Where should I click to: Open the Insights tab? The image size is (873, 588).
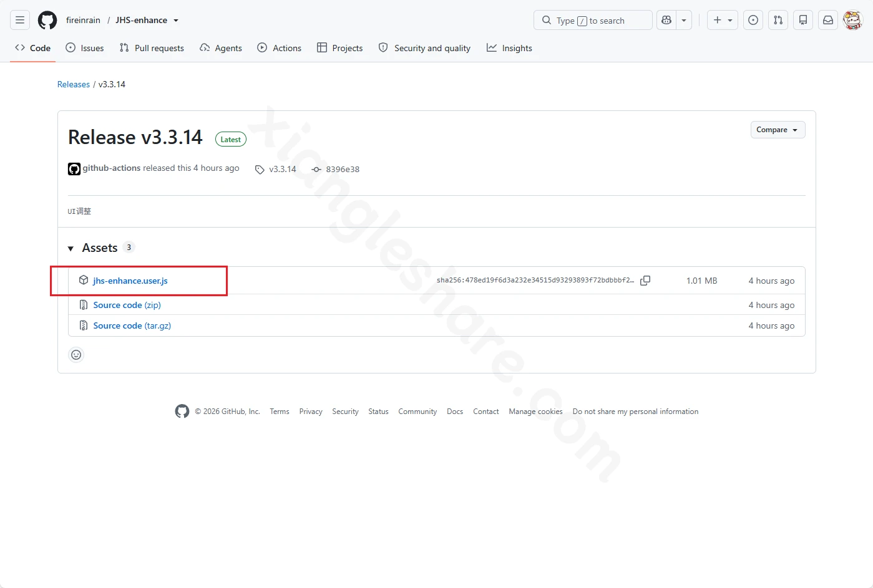coord(510,48)
